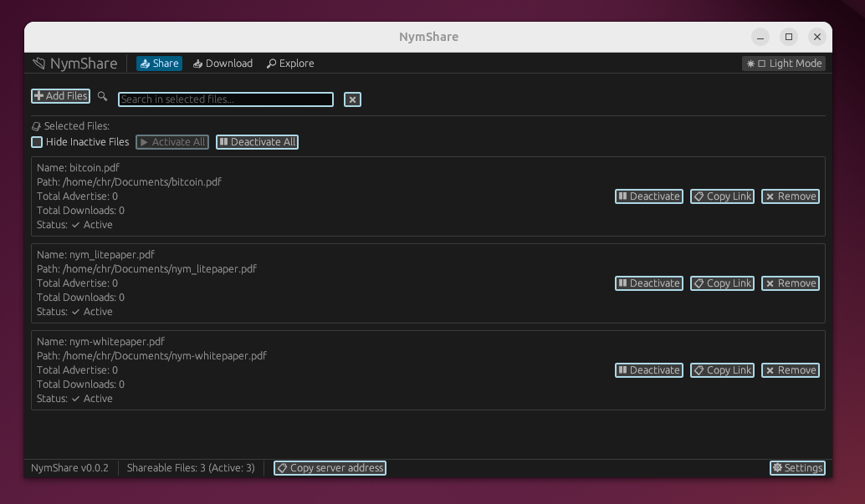Open Settings via the gear button
The image size is (865, 504).
click(797, 468)
